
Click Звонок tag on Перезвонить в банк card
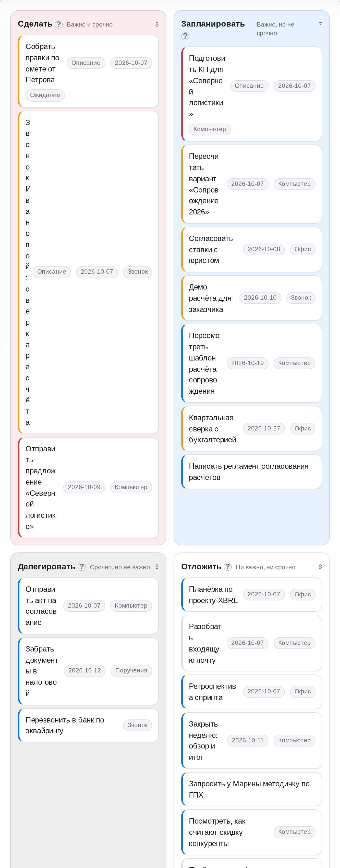tap(138, 725)
